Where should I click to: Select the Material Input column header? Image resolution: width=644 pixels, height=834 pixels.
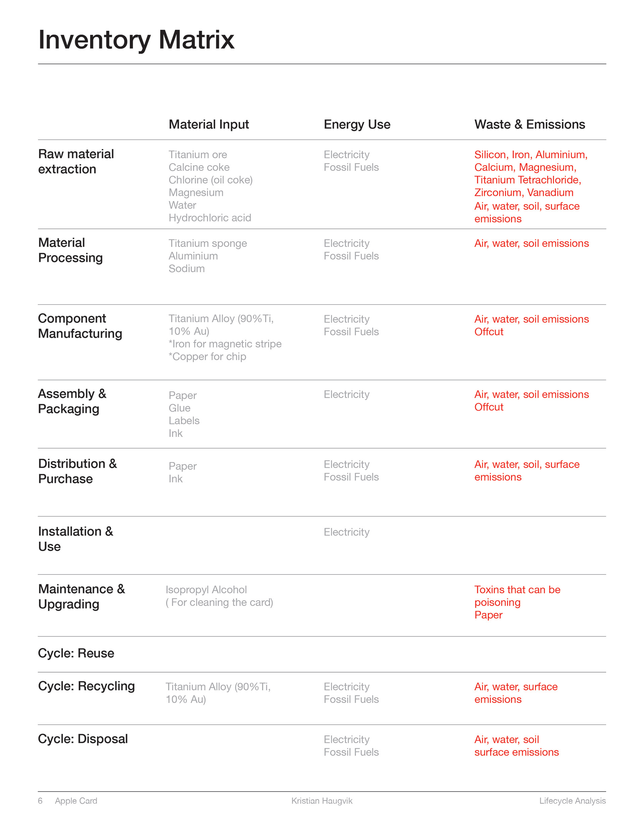[208, 125]
